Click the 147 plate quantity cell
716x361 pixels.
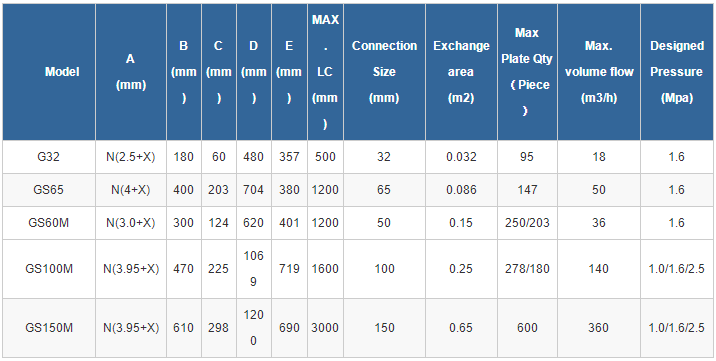click(x=527, y=189)
